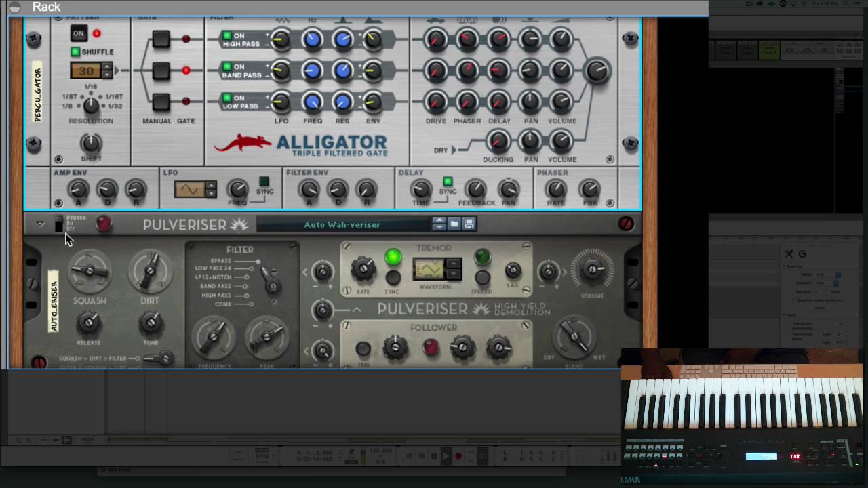The width and height of the screenshot is (868, 488).
Task: Click the Dry Ducking knob in Alligator
Action: (x=498, y=142)
